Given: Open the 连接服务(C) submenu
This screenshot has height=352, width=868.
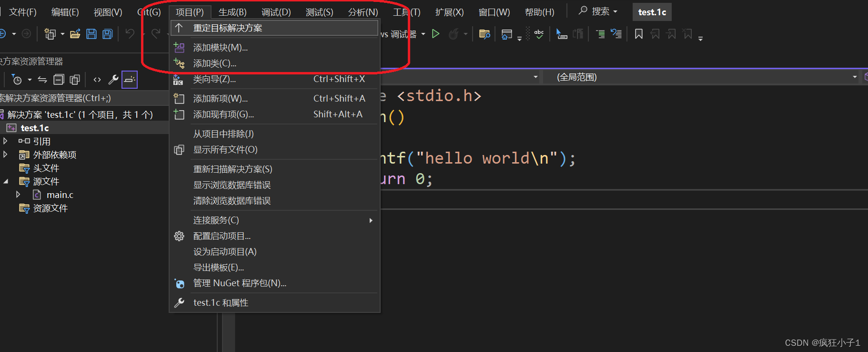Looking at the screenshot, I should click(274, 220).
